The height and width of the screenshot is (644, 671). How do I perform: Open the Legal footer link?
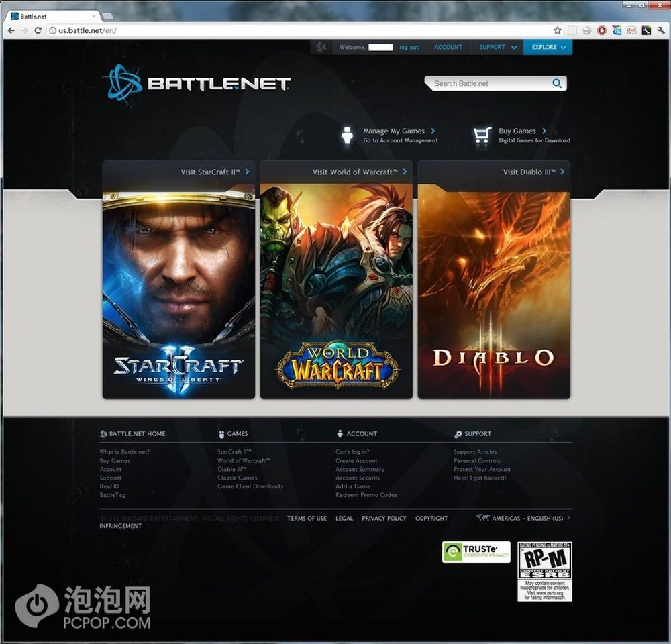coord(344,518)
